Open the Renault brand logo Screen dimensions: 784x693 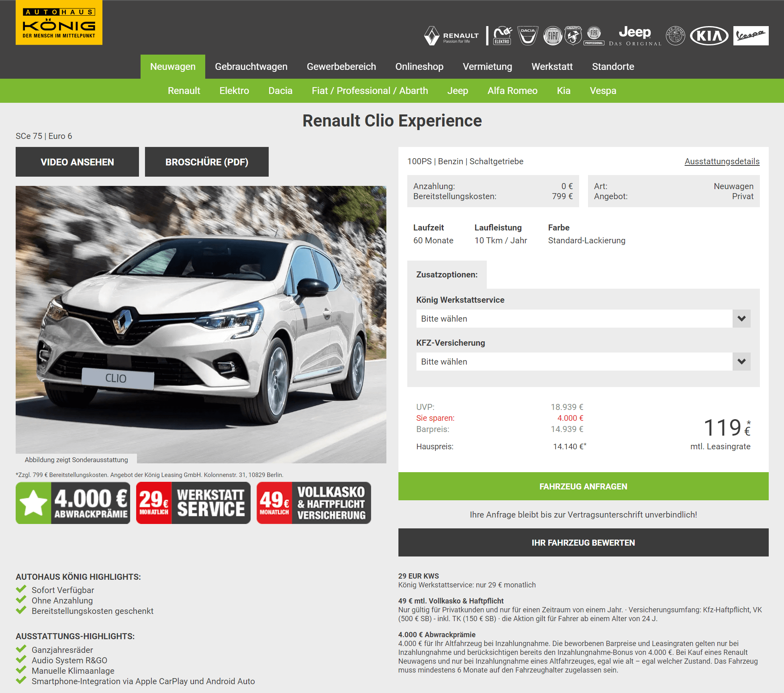pos(451,36)
